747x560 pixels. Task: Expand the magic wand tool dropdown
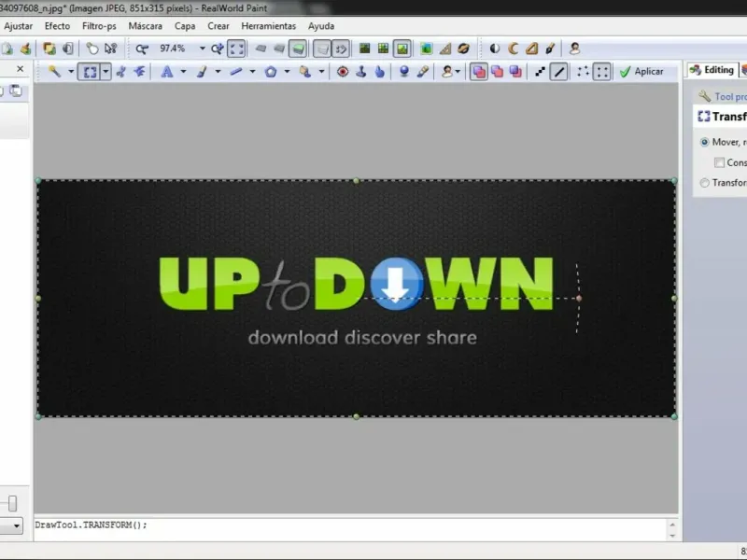click(x=71, y=72)
